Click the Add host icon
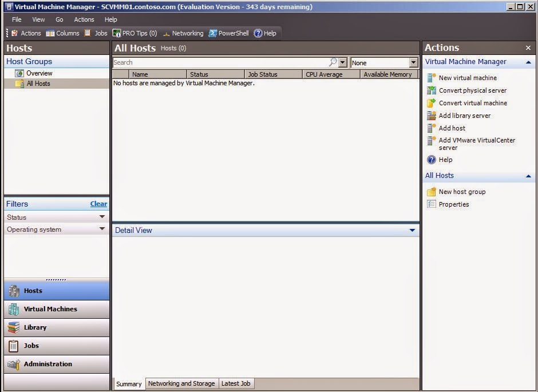 pos(432,128)
